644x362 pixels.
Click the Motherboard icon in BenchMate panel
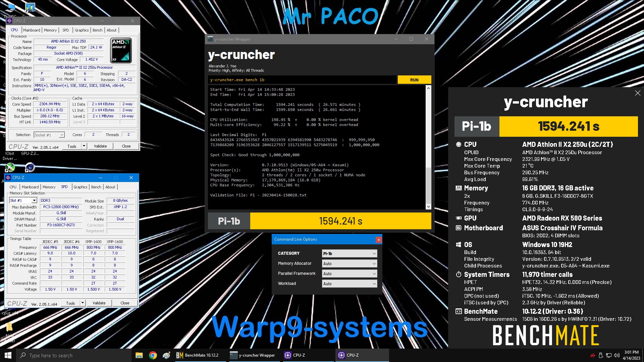(x=459, y=228)
